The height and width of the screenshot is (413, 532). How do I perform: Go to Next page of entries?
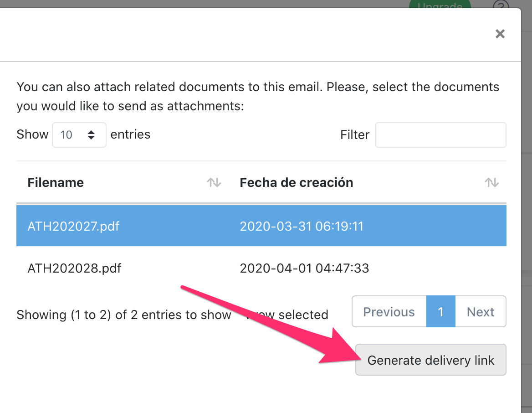coord(481,312)
